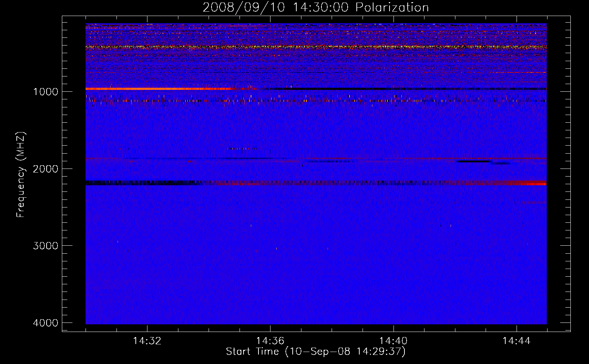Click the 14:44 time tick label
589x364 pixels.
517,341
